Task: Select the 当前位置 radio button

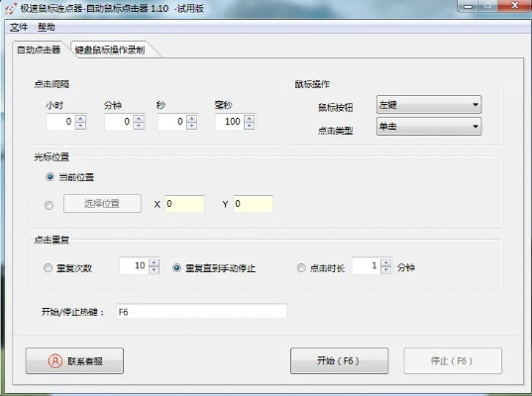Action: pos(50,177)
